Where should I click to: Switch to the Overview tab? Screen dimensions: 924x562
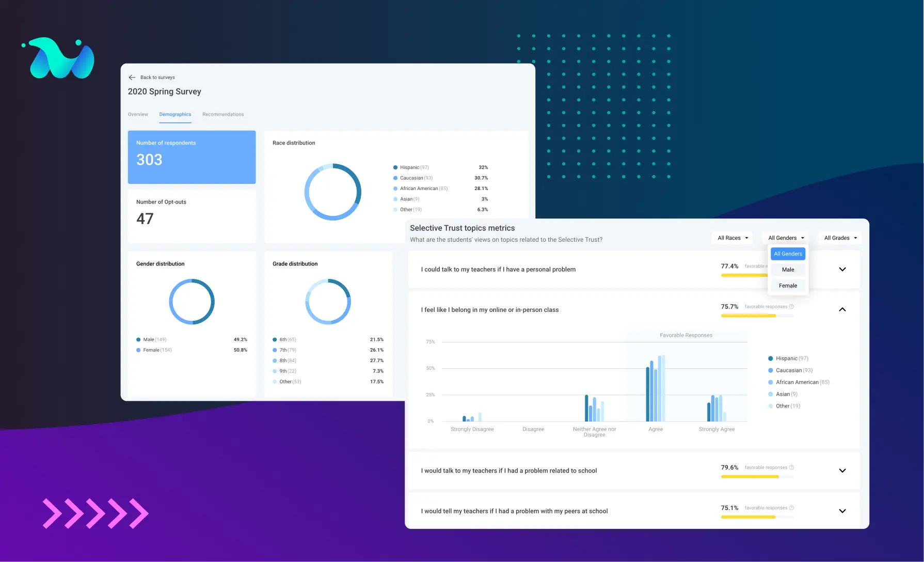pyautogui.click(x=138, y=114)
